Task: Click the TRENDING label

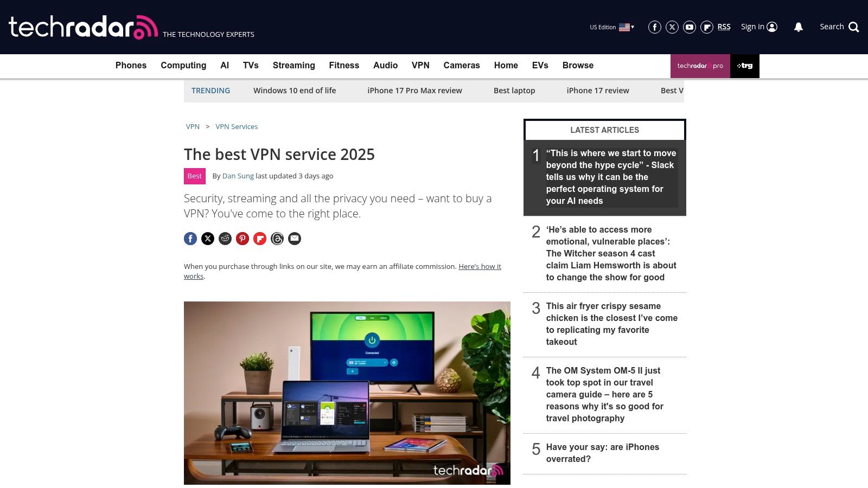Action: tap(210, 91)
